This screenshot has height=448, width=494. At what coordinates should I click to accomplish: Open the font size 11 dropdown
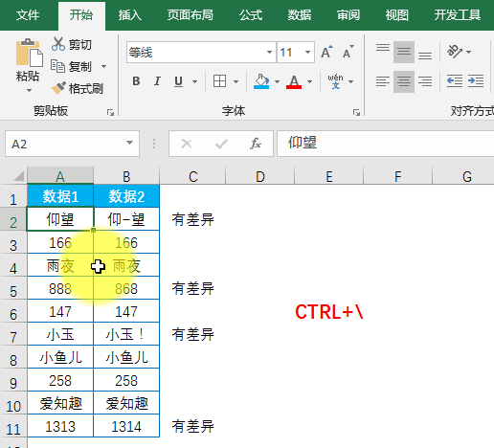(x=307, y=52)
